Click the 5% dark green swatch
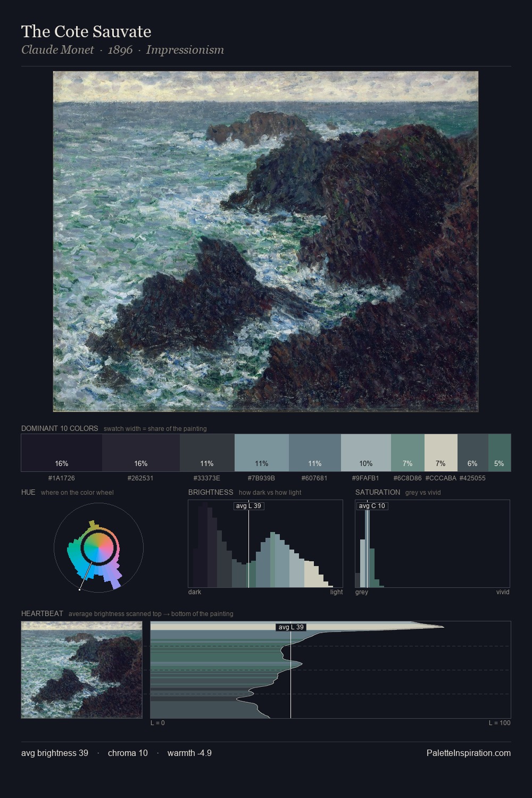 click(x=499, y=453)
